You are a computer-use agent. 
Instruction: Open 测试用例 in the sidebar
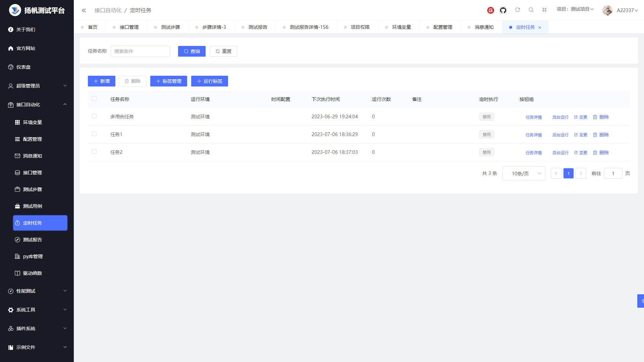33,206
